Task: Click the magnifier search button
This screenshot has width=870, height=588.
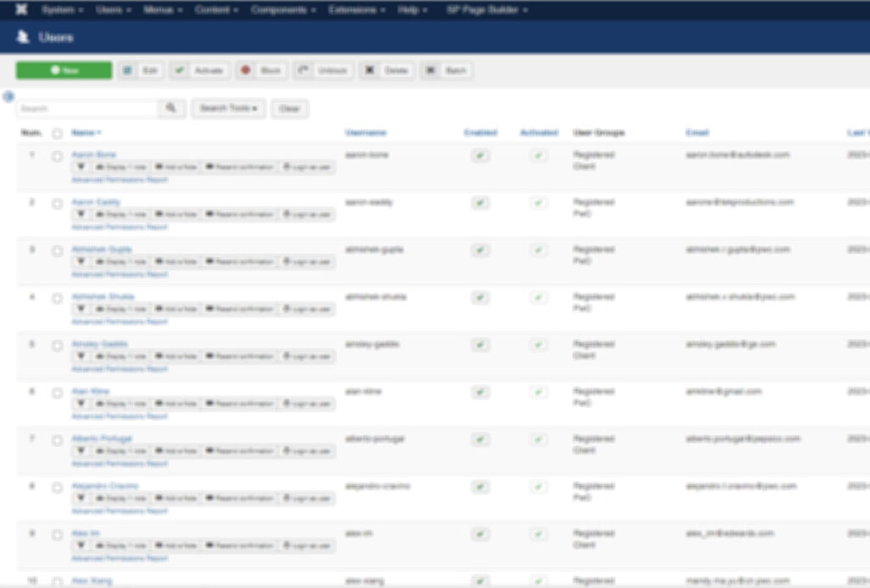Action: coord(171,109)
